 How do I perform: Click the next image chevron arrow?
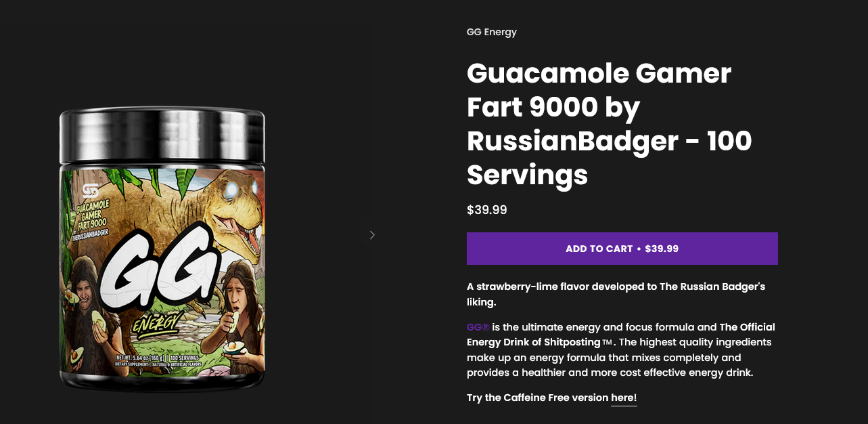coord(372,235)
